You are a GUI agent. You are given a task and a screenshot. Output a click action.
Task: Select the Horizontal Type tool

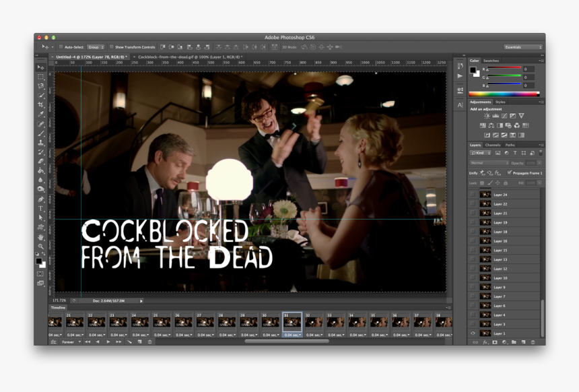40,209
